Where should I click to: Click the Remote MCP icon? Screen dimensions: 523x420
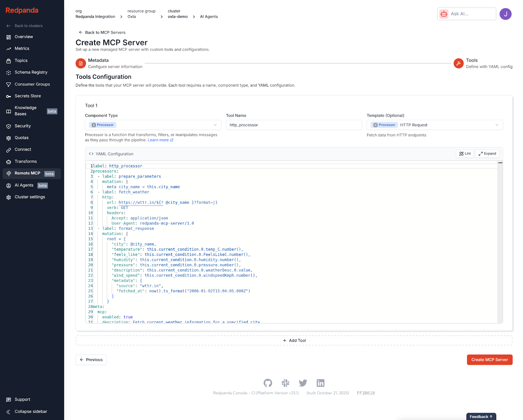[8, 174]
